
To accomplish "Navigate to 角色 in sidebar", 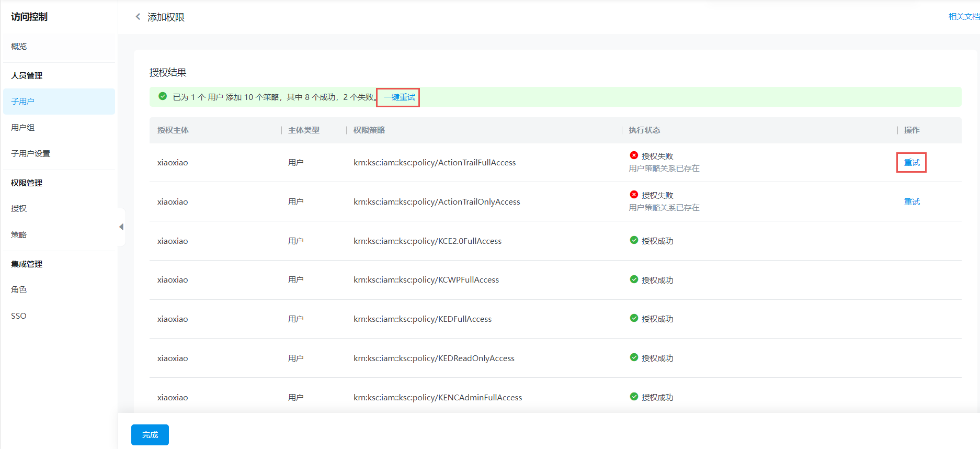I will (x=19, y=290).
